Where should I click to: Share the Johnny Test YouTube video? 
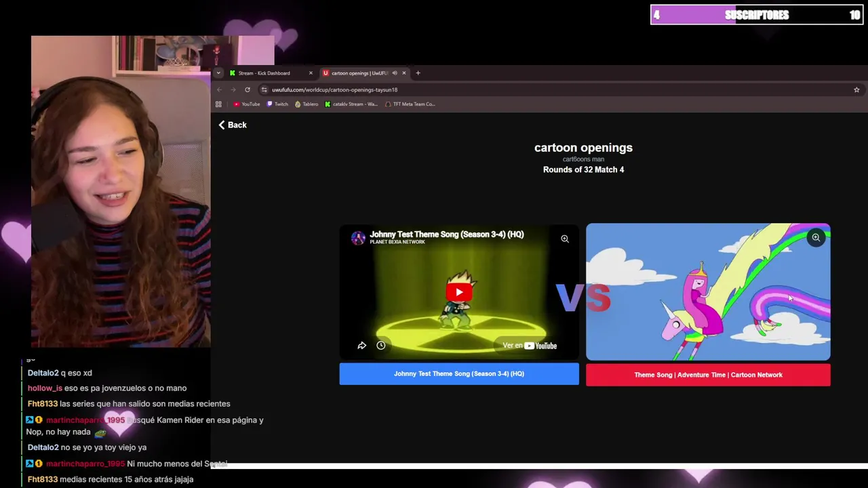point(362,346)
